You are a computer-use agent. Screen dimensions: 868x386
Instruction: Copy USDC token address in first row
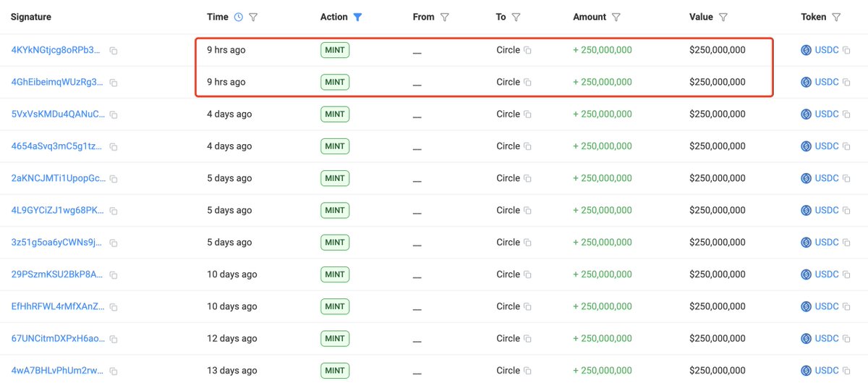(846, 51)
